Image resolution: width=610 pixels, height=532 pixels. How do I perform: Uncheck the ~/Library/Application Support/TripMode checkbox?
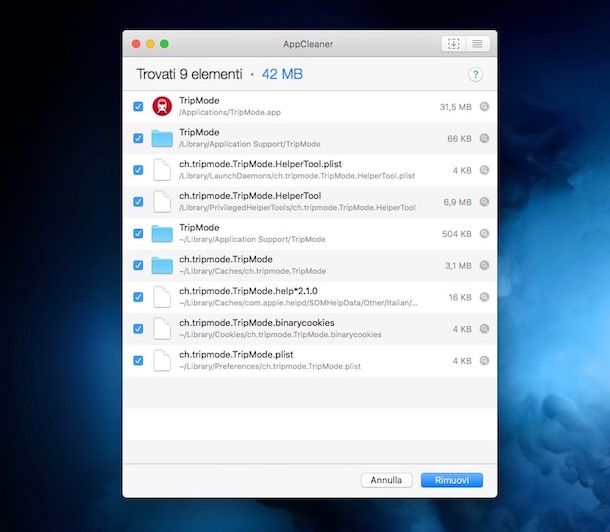coord(138,234)
